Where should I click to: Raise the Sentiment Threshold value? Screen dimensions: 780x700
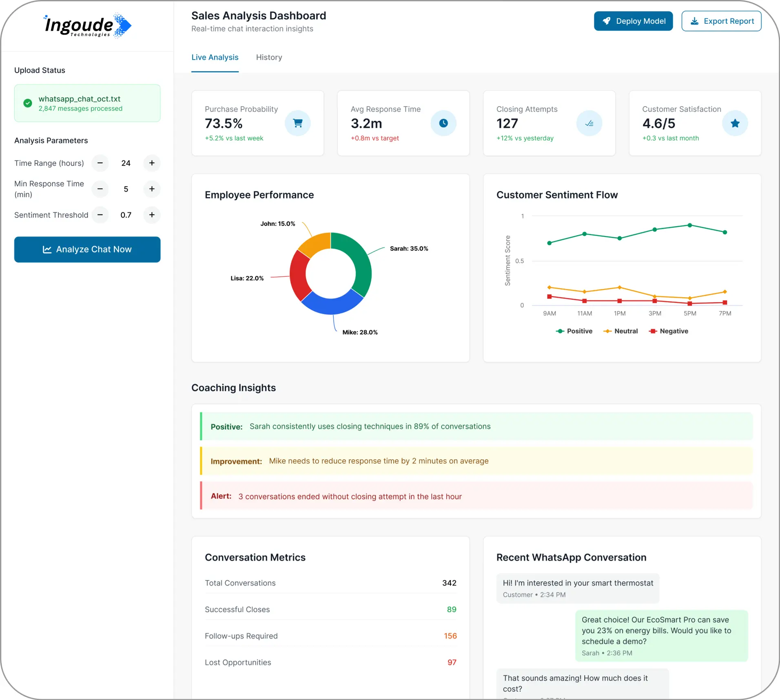coord(152,215)
